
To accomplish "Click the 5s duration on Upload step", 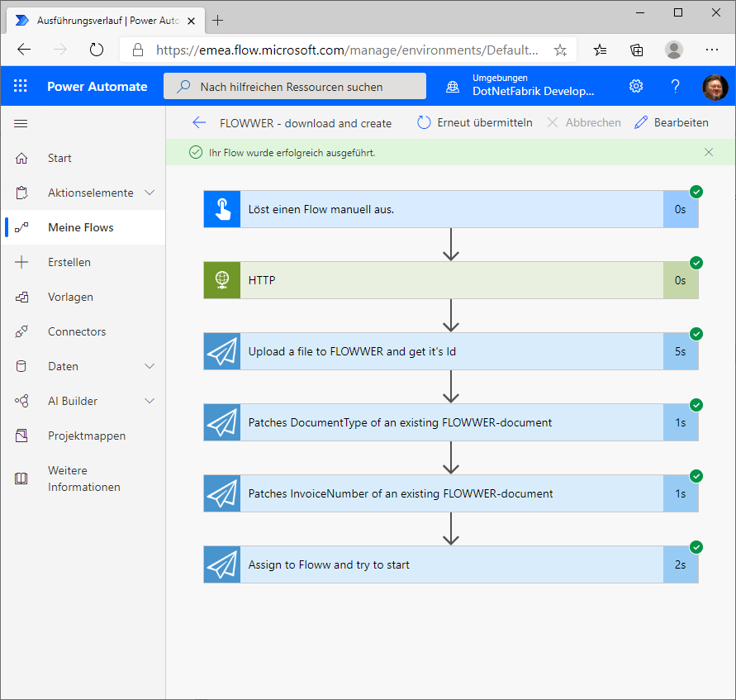I will pyautogui.click(x=681, y=351).
